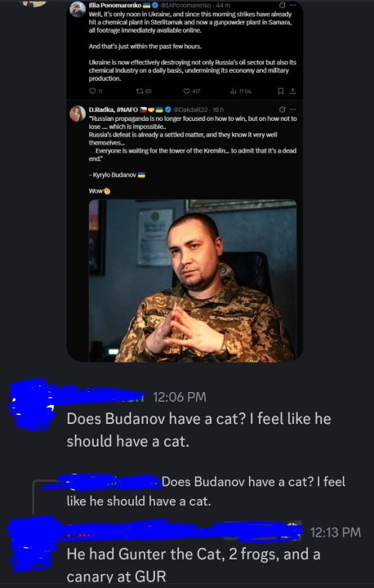
Task: Select the 12:06 PM message timestamp
Action: click(179, 397)
